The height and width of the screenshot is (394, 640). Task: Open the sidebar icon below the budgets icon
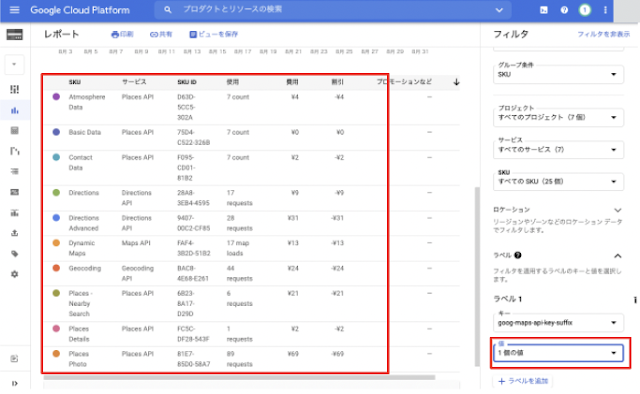click(x=15, y=213)
